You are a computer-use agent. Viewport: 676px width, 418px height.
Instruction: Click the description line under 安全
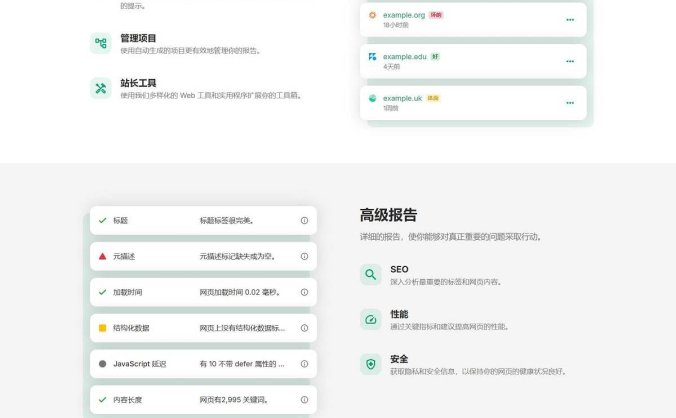pos(479,371)
